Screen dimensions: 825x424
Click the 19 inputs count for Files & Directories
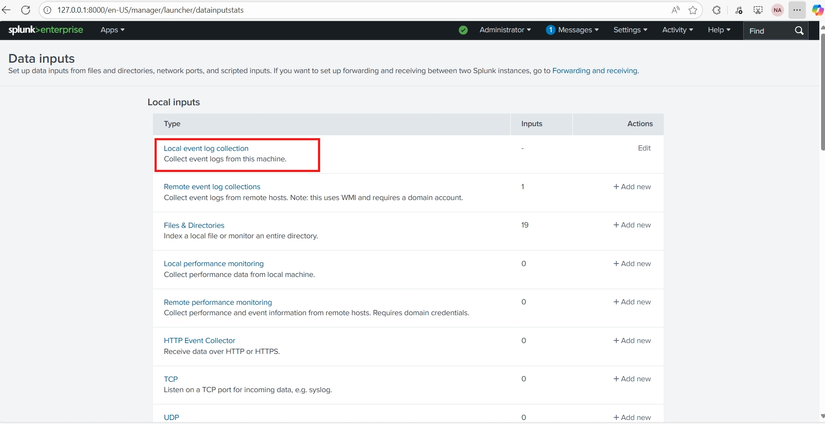525,225
